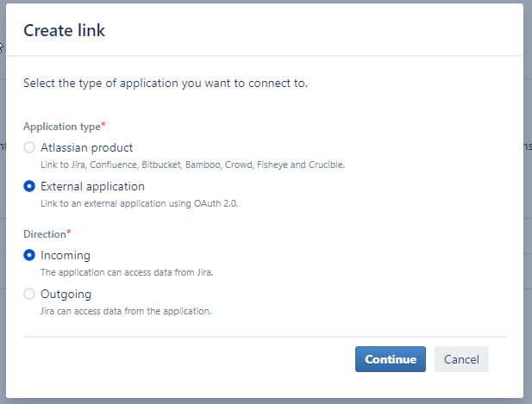Click the 'Atlassian product' label text

[86, 148]
